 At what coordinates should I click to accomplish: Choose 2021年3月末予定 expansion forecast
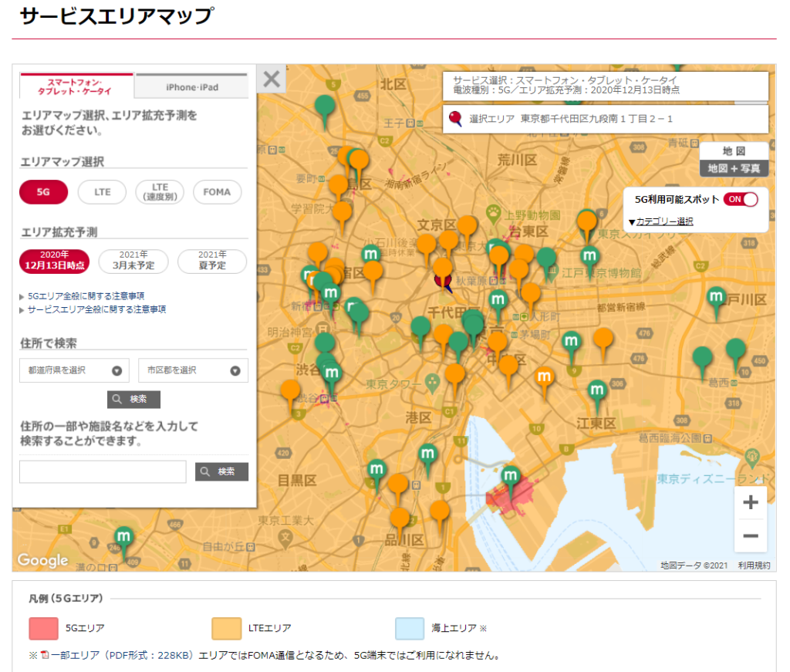[133, 261]
